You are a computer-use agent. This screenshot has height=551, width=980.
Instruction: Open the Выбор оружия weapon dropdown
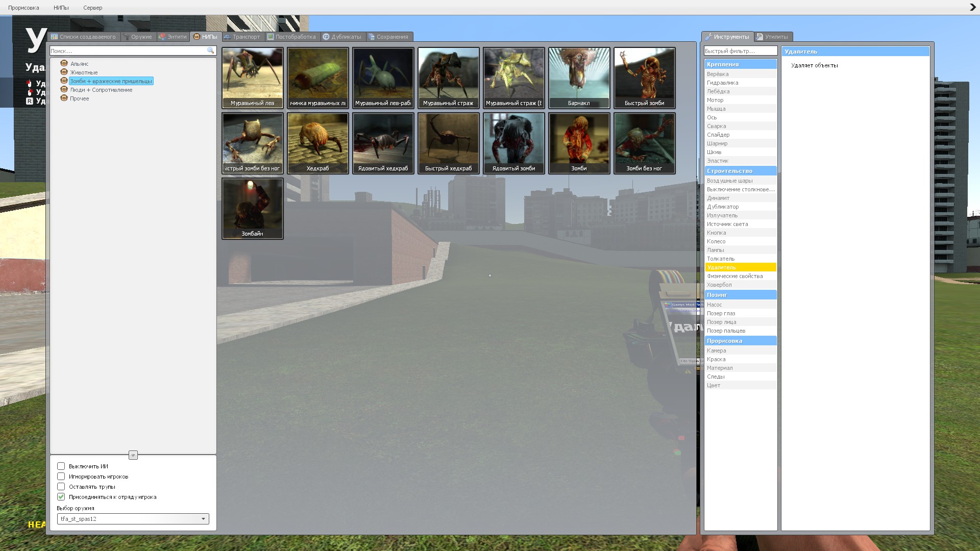tap(133, 519)
